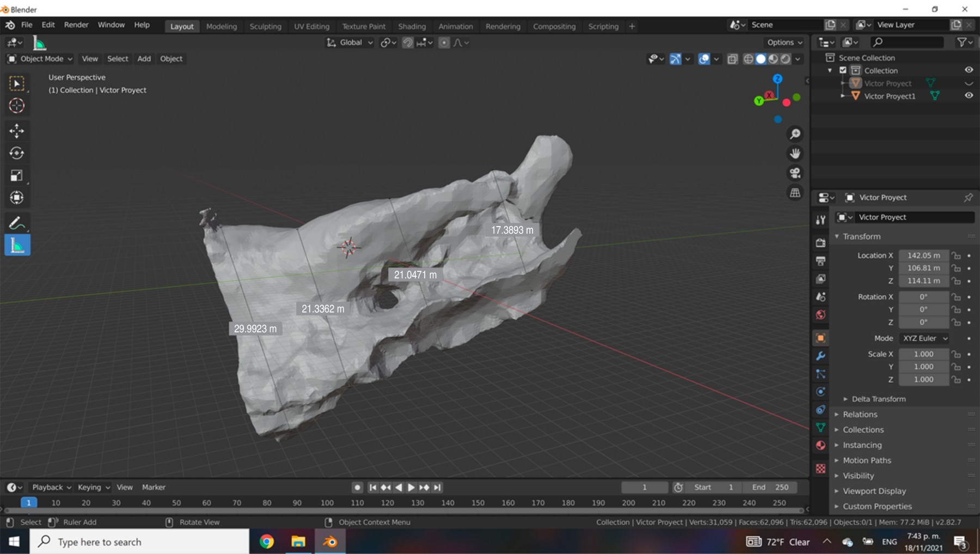
Task: Open the Object Mode dropdown
Action: [x=41, y=59]
